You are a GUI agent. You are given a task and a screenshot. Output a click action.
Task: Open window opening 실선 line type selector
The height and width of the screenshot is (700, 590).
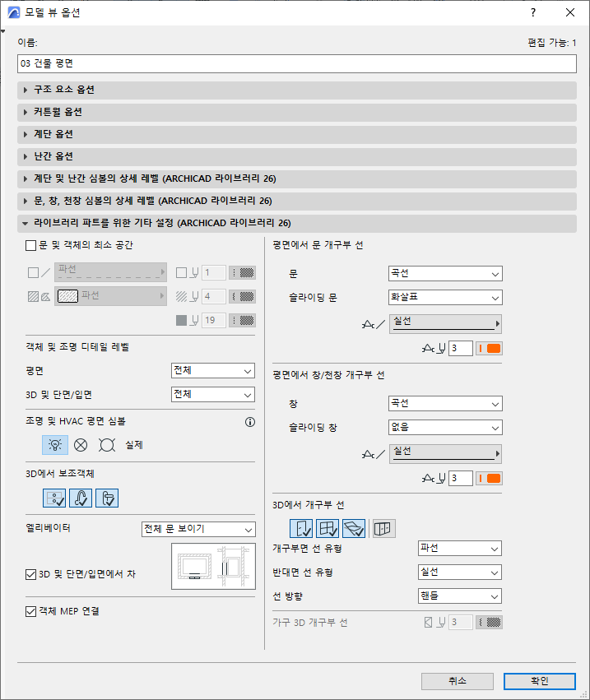445,453
